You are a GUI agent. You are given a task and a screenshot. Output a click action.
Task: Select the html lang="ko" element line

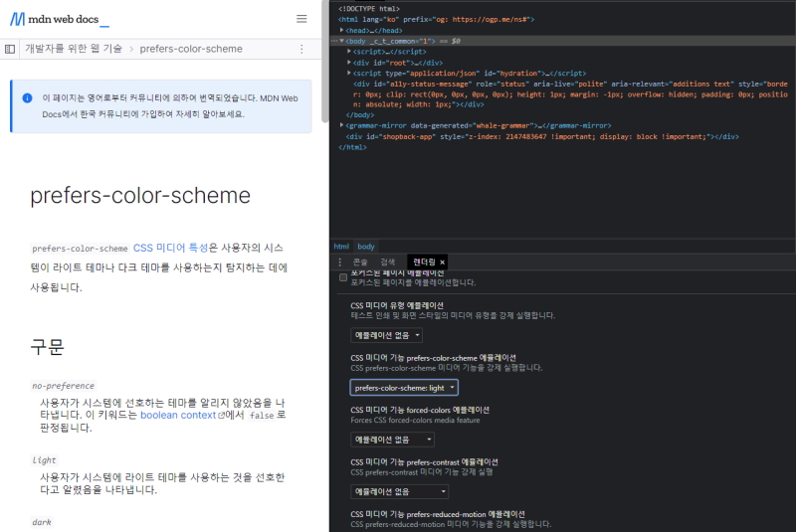[x=437, y=19]
